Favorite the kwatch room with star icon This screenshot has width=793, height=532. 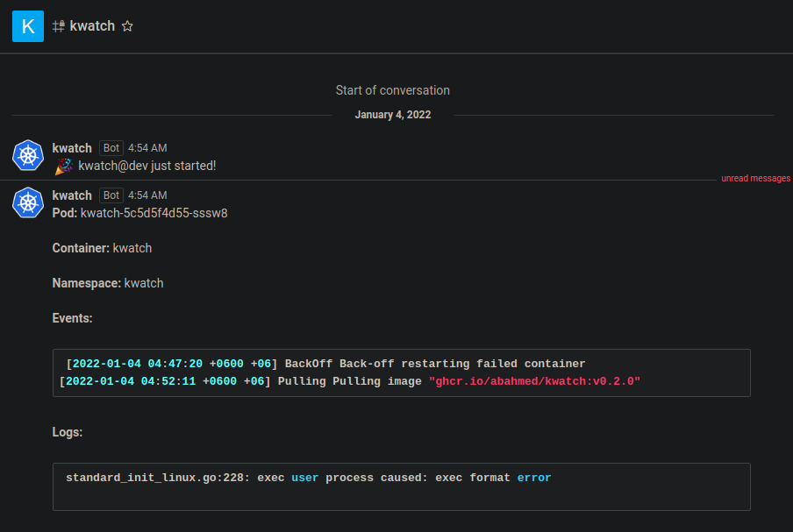pyautogui.click(x=127, y=26)
